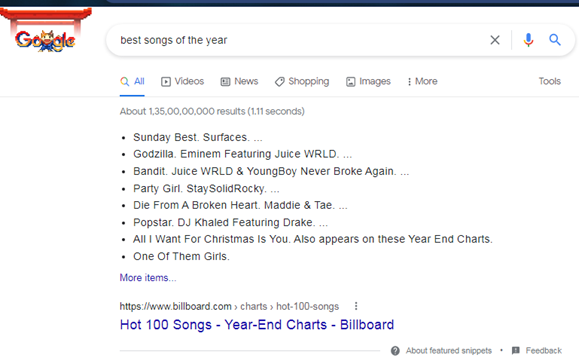
Task: Click the About featured snippets help icon
Action: 395,351
